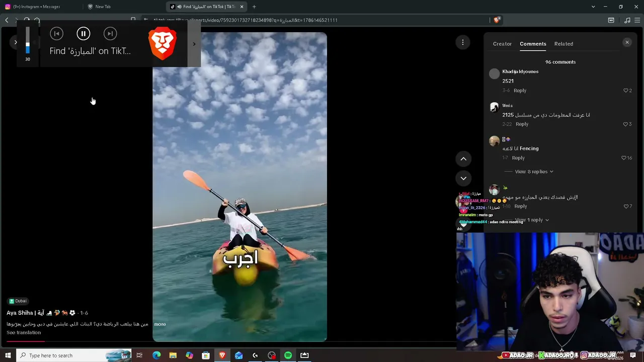The image size is (644, 362).
Task: Open Brave Shields icon in address bar
Action: 497,20
